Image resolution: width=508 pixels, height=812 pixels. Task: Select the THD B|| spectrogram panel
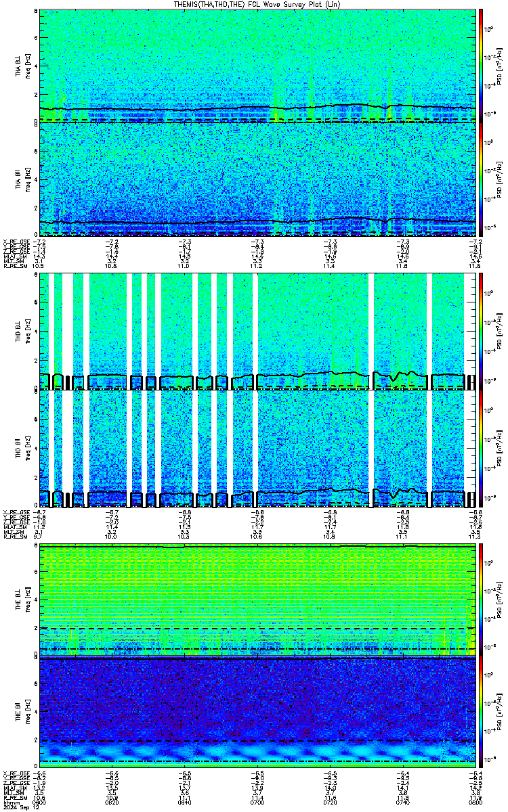[258, 447]
